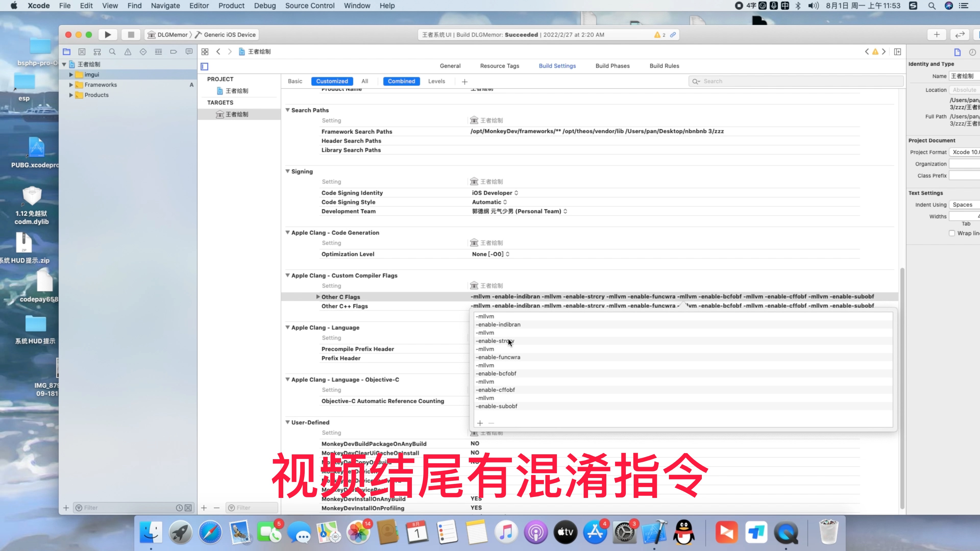Open the Build Phases tab
Screen dimensions: 980x551
tap(612, 66)
